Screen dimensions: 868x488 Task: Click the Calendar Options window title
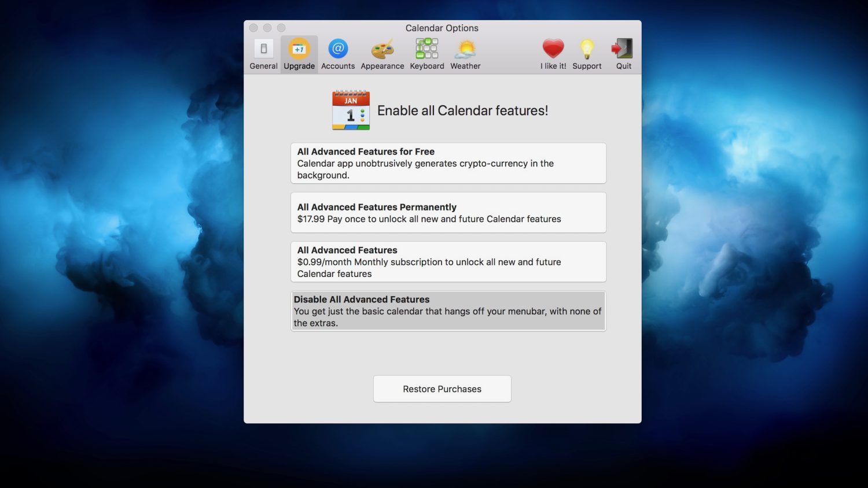[442, 28]
